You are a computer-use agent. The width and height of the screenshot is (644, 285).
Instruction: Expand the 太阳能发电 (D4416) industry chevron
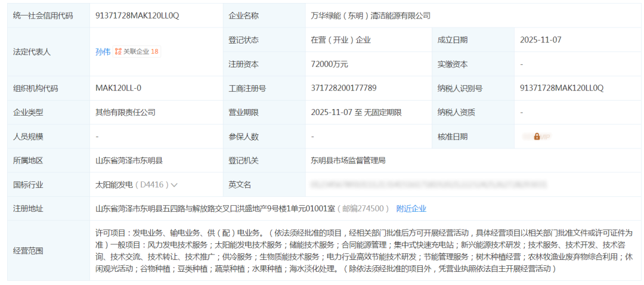(174, 185)
